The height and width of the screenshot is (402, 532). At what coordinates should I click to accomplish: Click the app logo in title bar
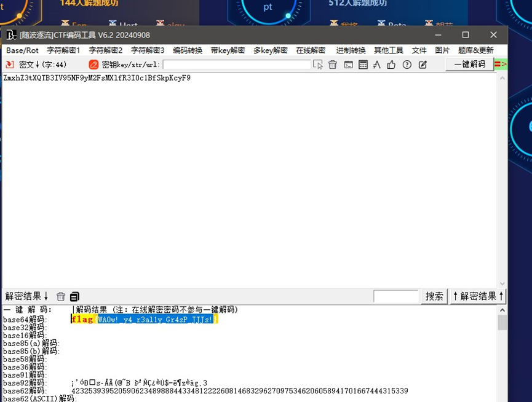click(11, 35)
